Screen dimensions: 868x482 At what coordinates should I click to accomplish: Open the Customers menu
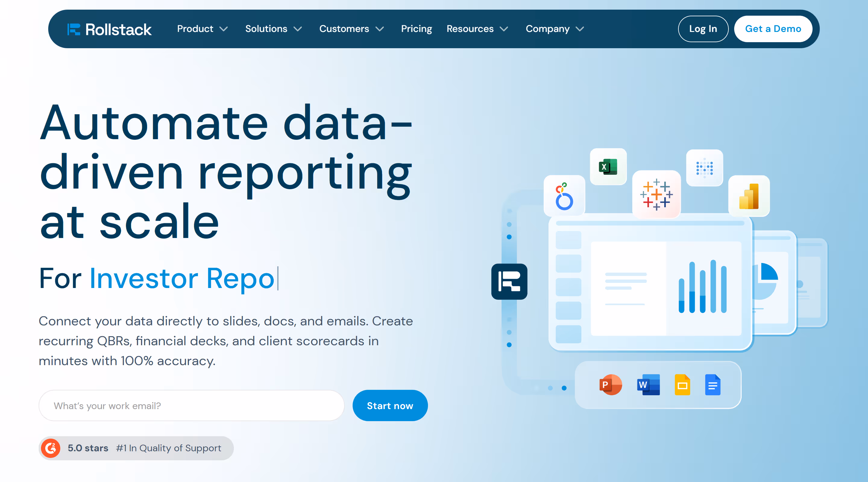[x=344, y=29]
